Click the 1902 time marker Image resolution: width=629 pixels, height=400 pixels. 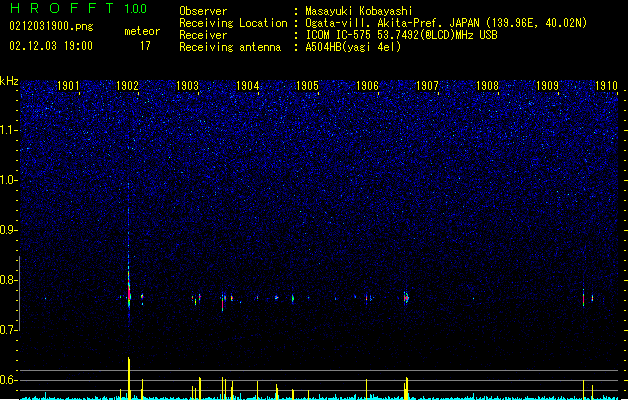(128, 85)
